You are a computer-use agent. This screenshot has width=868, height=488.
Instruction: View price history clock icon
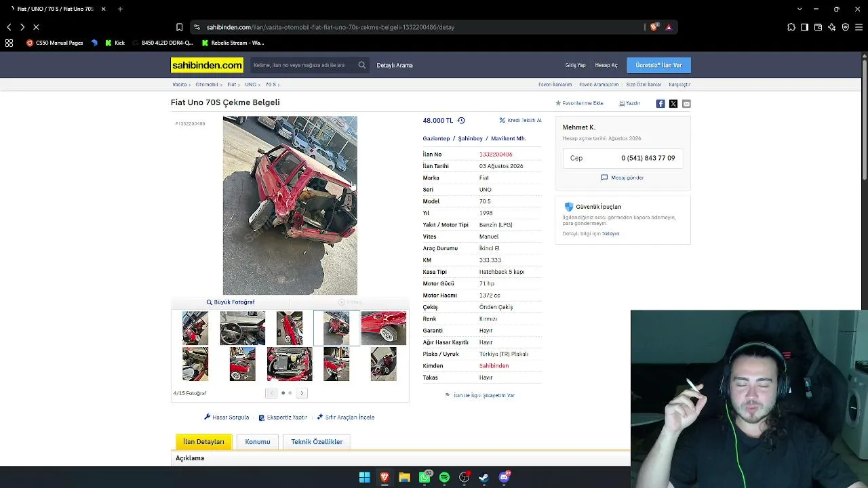click(x=461, y=121)
